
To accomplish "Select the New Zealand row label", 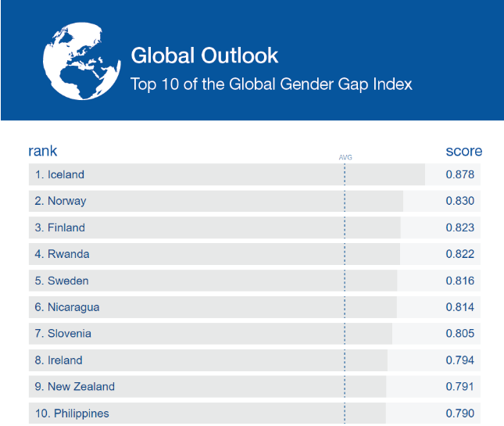I will click(x=74, y=387).
